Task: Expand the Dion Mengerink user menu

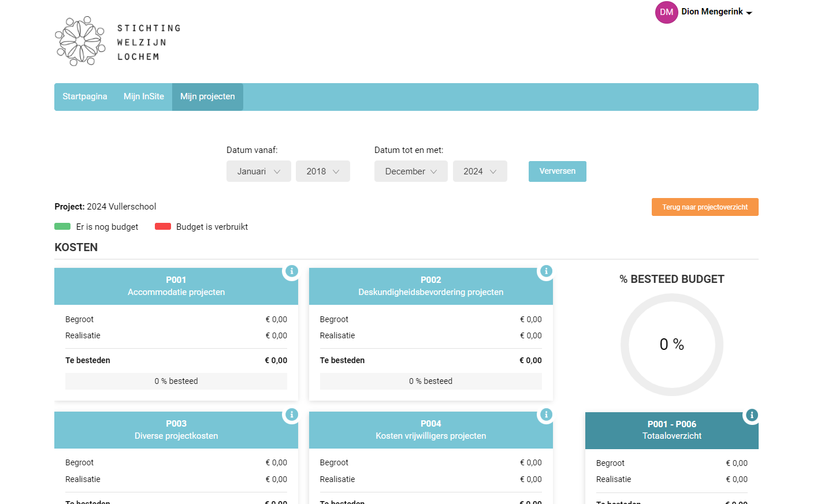Action: (x=717, y=12)
